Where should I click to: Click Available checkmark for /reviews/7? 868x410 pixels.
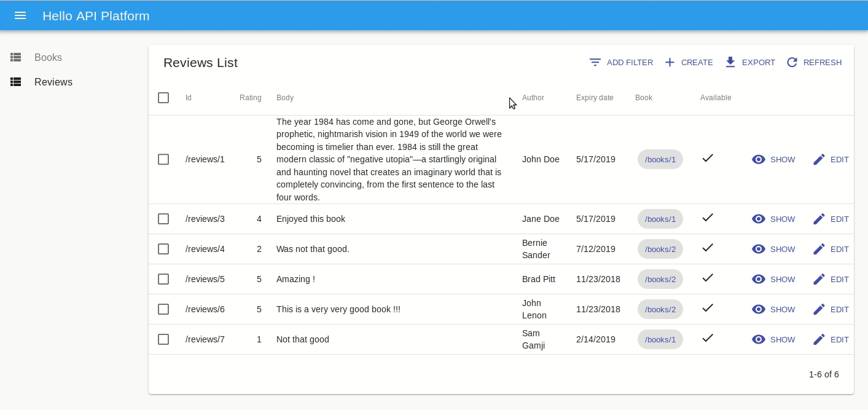pos(708,337)
